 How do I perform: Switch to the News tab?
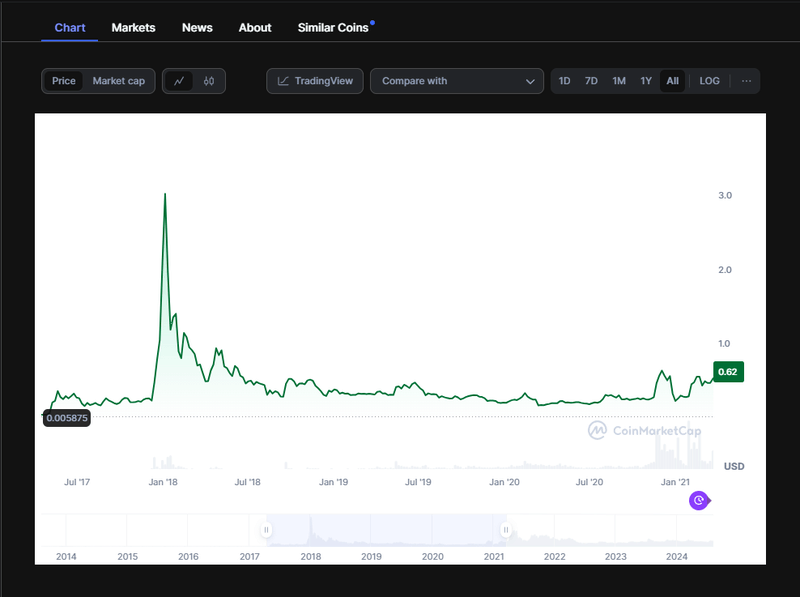pos(197,28)
